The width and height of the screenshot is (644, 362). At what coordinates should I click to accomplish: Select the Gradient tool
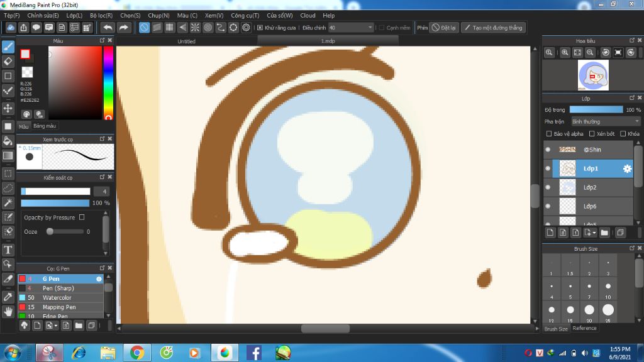[8, 156]
